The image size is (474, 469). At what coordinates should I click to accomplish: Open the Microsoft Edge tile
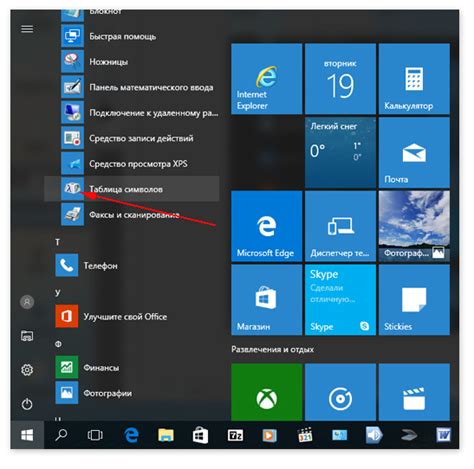click(x=267, y=226)
